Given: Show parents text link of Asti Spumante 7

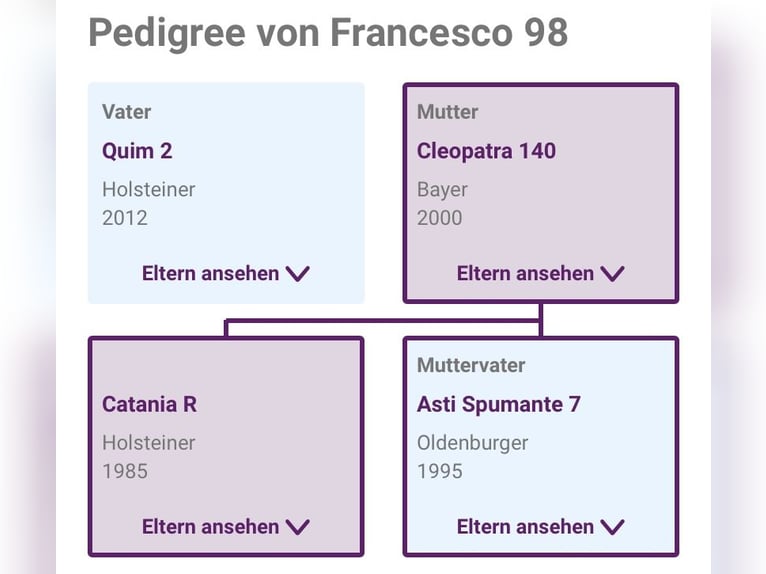Looking at the screenshot, I should point(525,526).
